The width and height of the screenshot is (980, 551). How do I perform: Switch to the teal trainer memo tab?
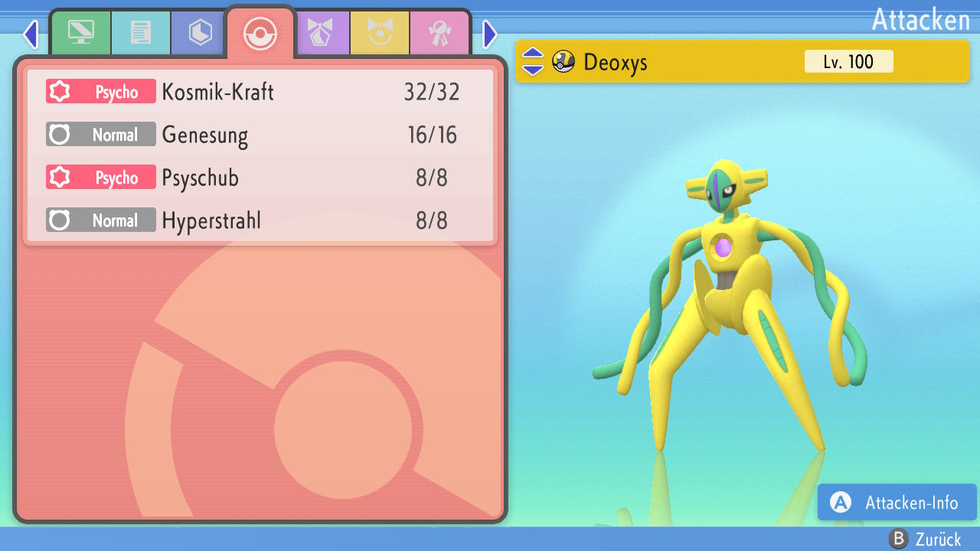click(141, 33)
